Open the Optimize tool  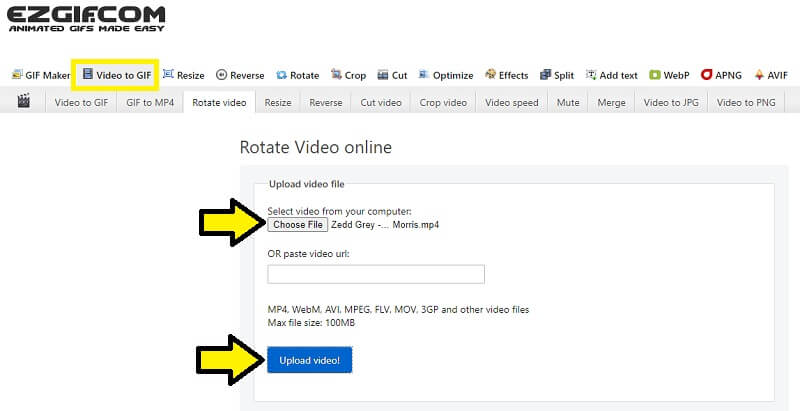coord(446,75)
